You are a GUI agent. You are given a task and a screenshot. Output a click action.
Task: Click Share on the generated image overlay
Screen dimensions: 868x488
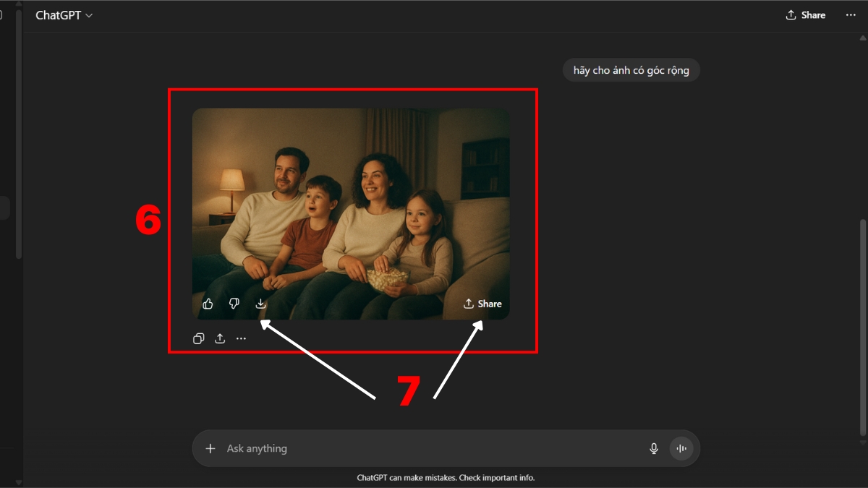click(x=482, y=304)
